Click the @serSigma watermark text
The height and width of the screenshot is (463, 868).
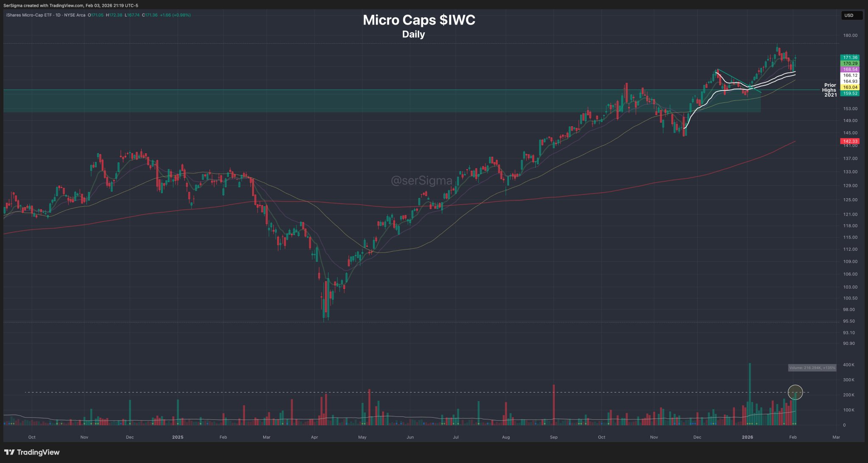[421, 181]
